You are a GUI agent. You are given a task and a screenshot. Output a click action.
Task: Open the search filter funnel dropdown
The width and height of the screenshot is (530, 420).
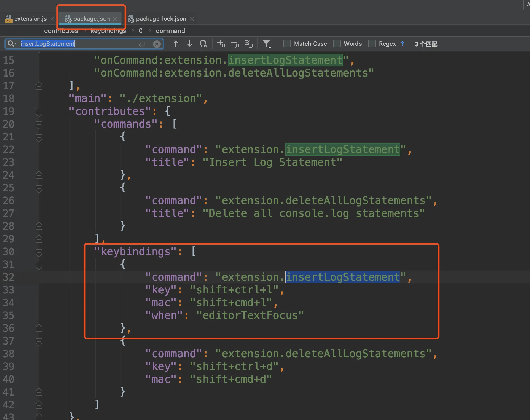pos(267,44)
